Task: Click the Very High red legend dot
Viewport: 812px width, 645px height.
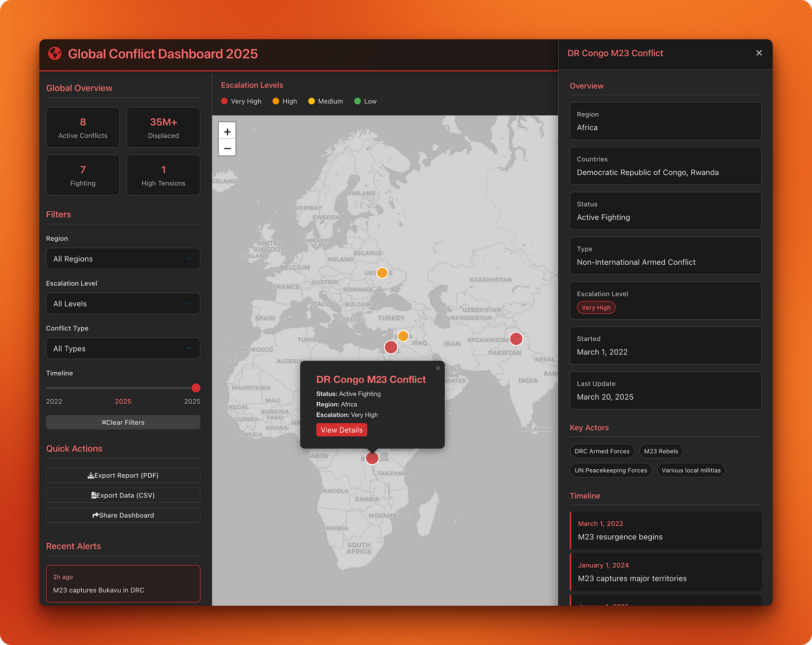Action: (x=224, y=101)
